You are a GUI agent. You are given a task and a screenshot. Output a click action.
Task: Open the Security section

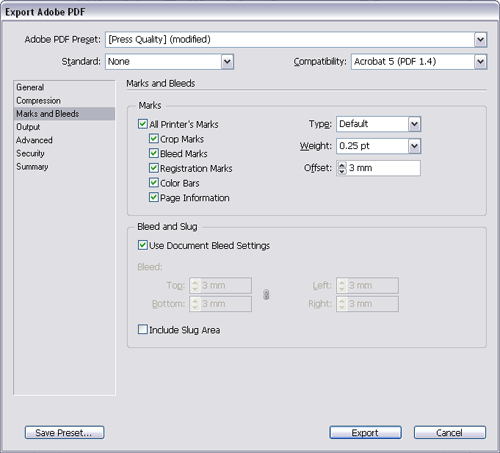[64, 153]
